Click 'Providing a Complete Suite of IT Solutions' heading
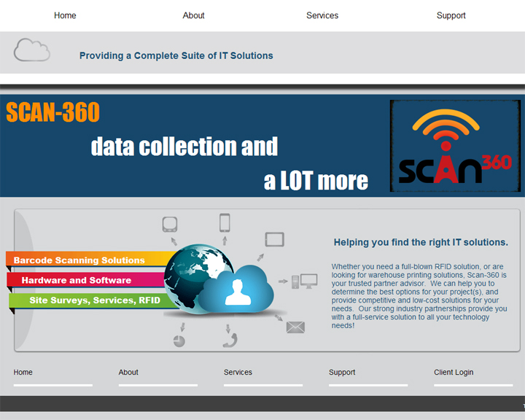Image resolution: width=525 pixels, height=420 pixels. coord(176,55)
